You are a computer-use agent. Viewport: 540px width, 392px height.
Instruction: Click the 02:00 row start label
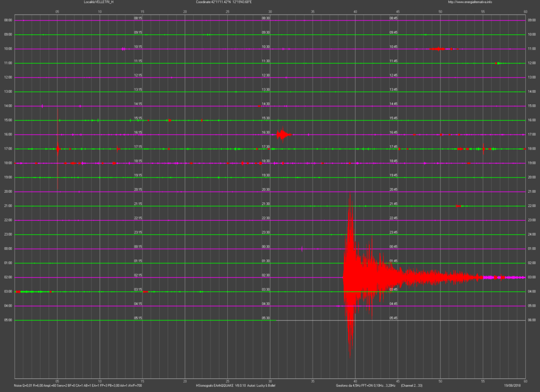8,277
